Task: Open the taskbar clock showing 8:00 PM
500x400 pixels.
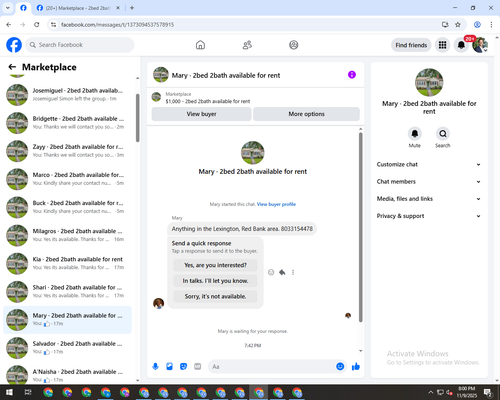Action: pos(466,392)
